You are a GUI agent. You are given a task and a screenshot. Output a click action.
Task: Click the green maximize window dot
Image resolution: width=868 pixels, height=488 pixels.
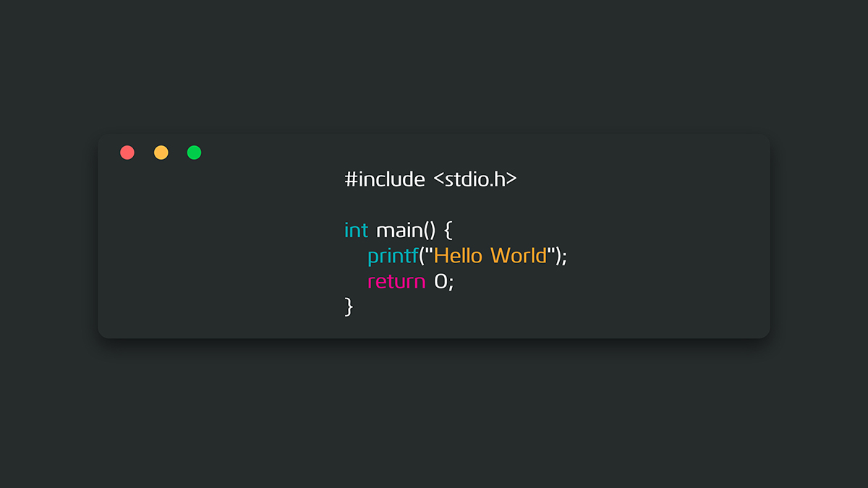pyautogui.click(x=194, y=153)
